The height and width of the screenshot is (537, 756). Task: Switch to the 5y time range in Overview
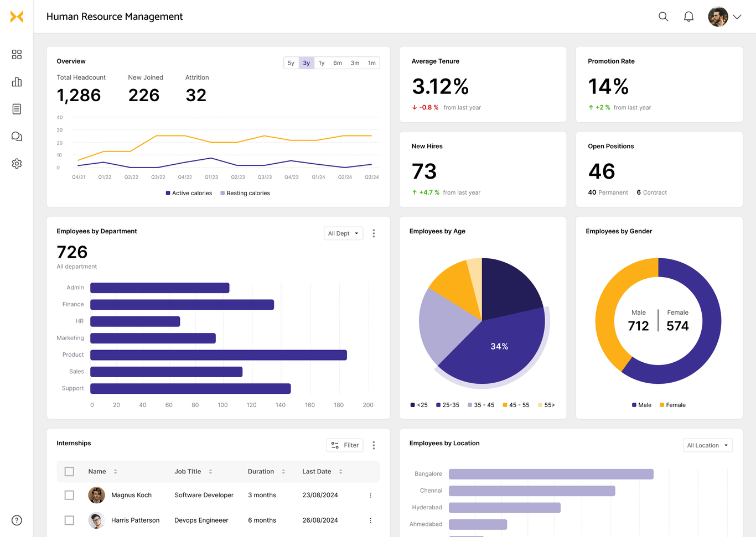point(292,62)
